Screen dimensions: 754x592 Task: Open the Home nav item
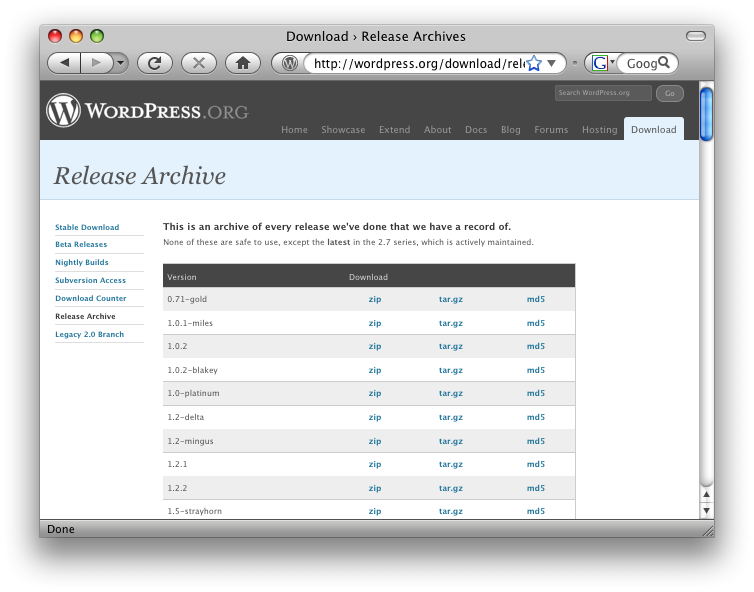(x=294, y=130)
